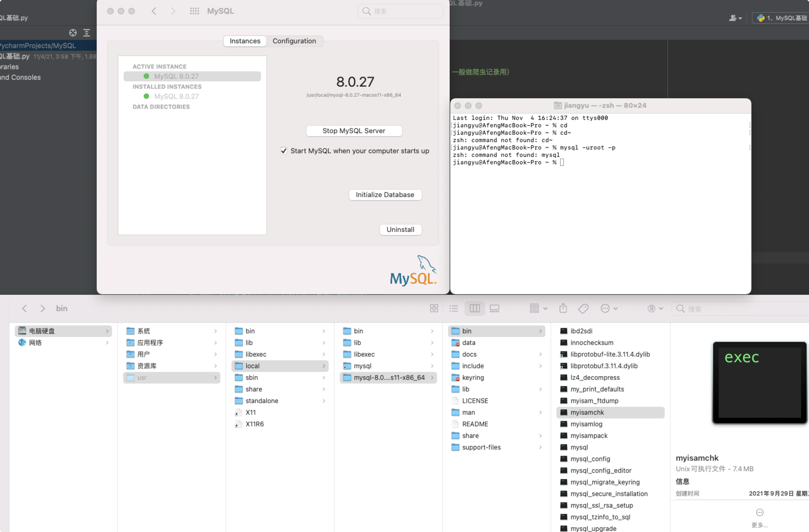Select the mysql alias folder
The height and width of the screenshot is (532, 809).
click(x=388, y=366)
